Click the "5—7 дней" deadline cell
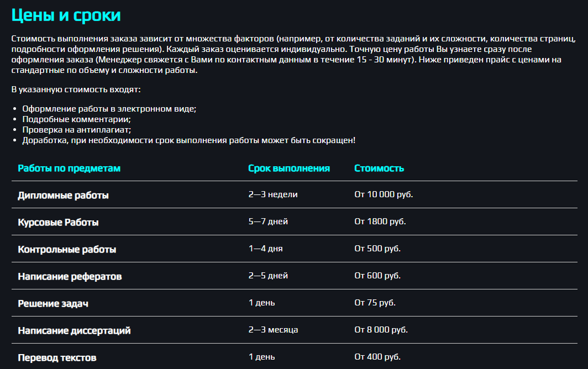The image size is (588, 369). pyautogui.click(x=268, y=222)
